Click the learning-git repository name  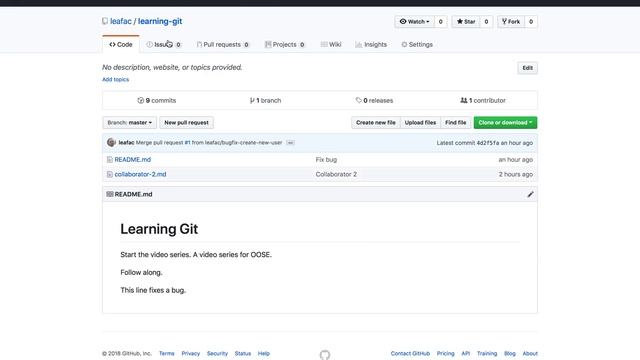pyautogui.click(x=160, y=21)
